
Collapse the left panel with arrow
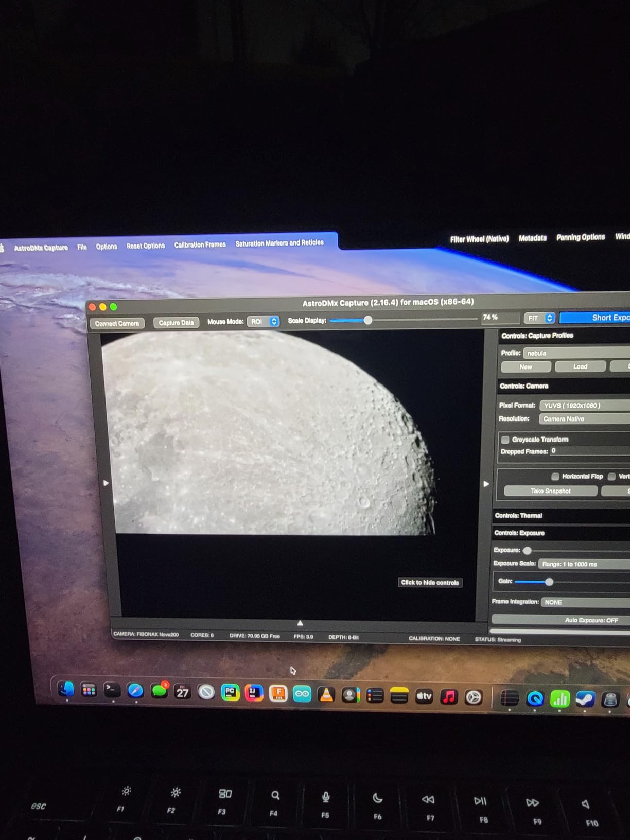[106, 483]
